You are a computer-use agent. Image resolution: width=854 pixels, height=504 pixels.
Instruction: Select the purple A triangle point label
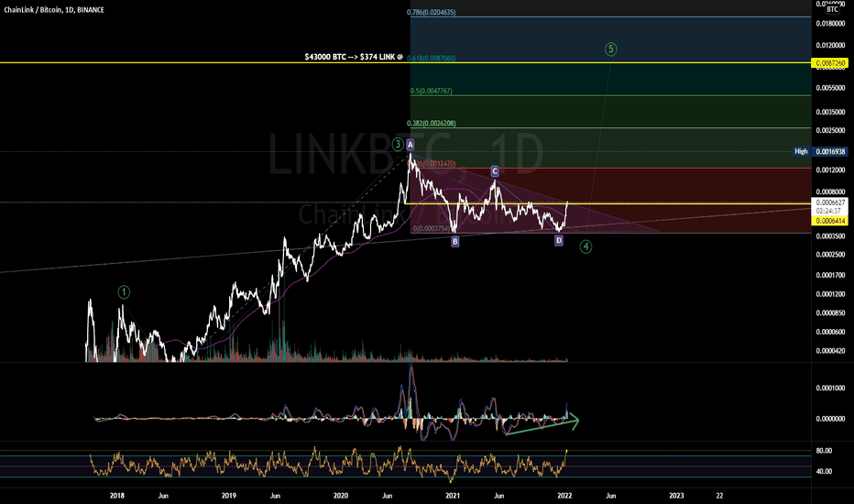(411, 145)
